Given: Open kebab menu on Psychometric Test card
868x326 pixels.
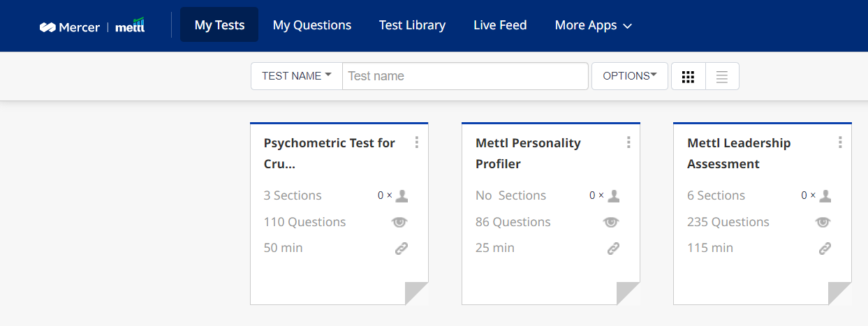Looking at the screenshot, I should coord(417,142).
